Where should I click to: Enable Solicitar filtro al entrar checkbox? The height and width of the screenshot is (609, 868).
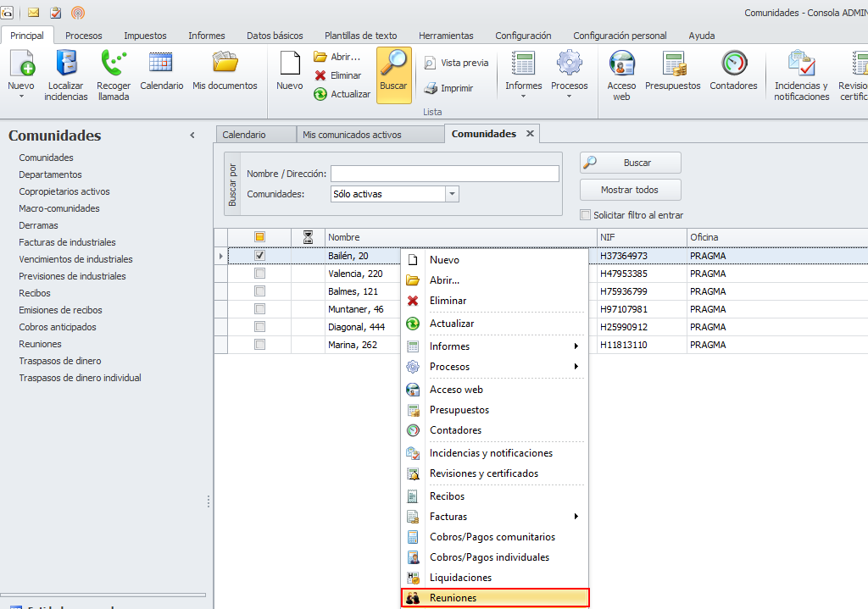585,215
